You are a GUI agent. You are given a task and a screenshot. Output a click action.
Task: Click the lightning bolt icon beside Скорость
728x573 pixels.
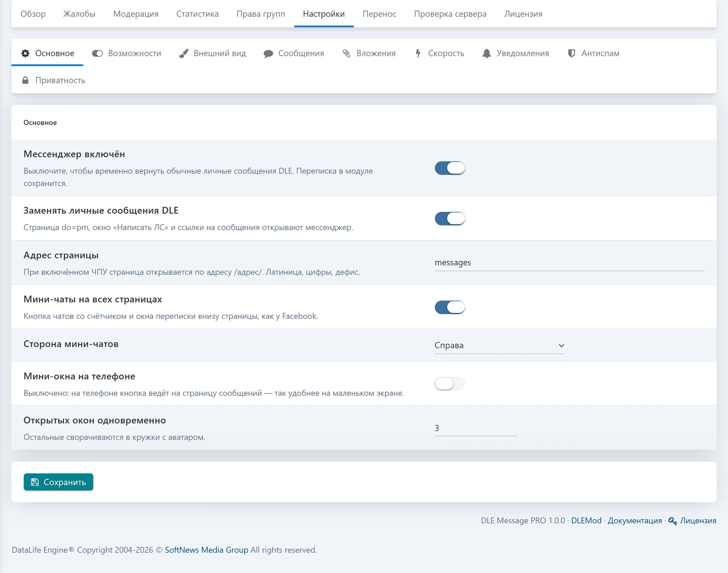(x=418, y=53)
